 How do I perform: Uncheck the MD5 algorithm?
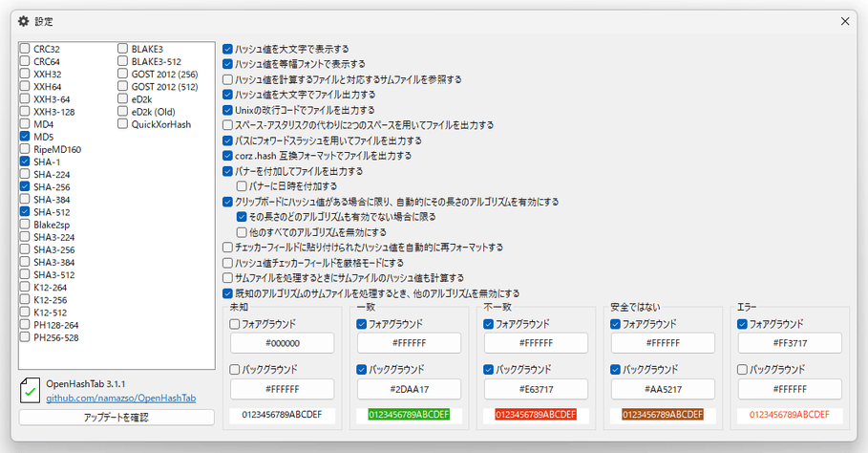(25, 137)
